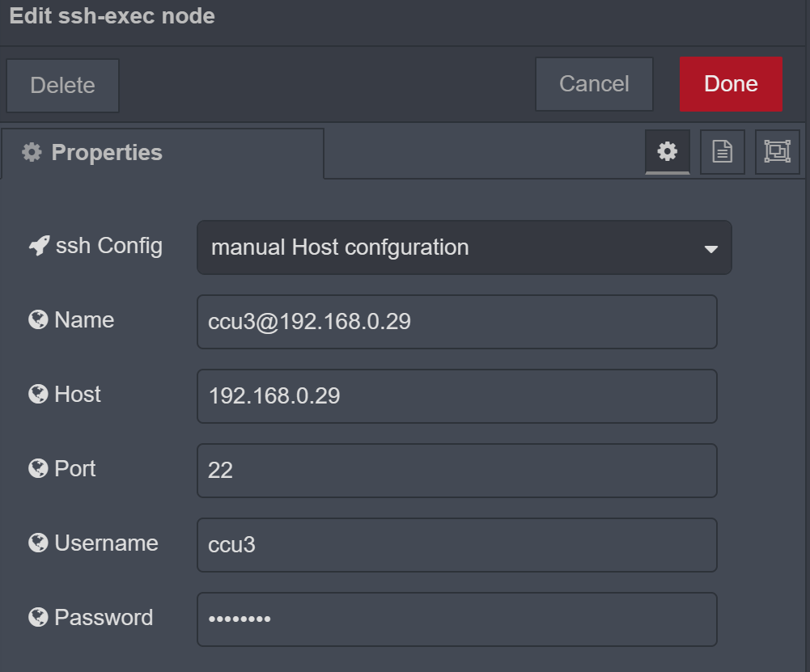The height and width of the screenshot is (672, 810).
Task: Click the globe icon next to Host
Action: 37,394
